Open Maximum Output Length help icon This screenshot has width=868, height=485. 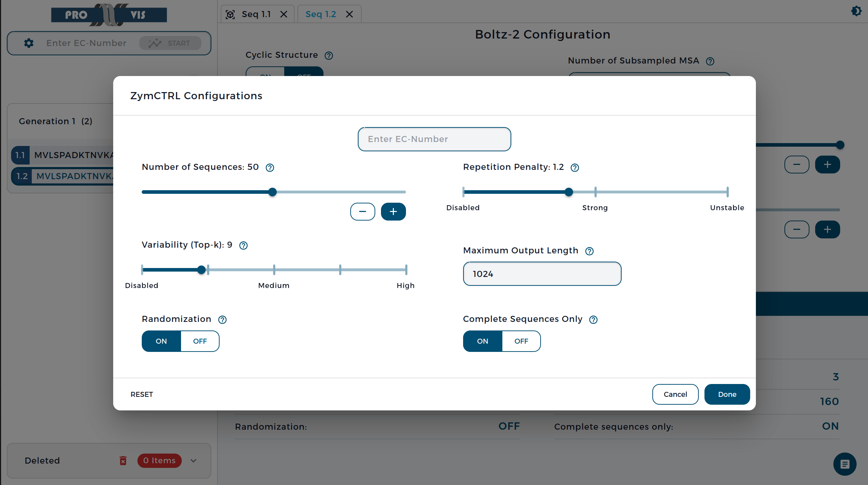(589, 251)
